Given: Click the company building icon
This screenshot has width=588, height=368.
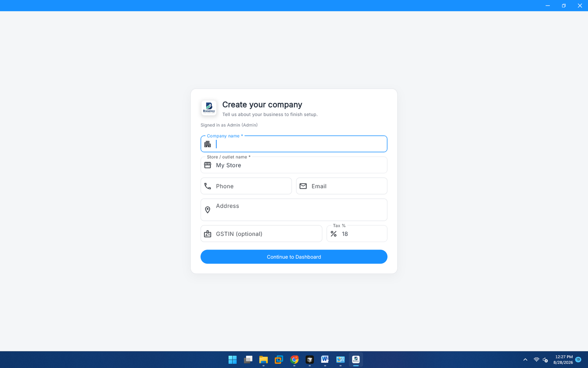Looking at the screenshot, I should [208, 144].
